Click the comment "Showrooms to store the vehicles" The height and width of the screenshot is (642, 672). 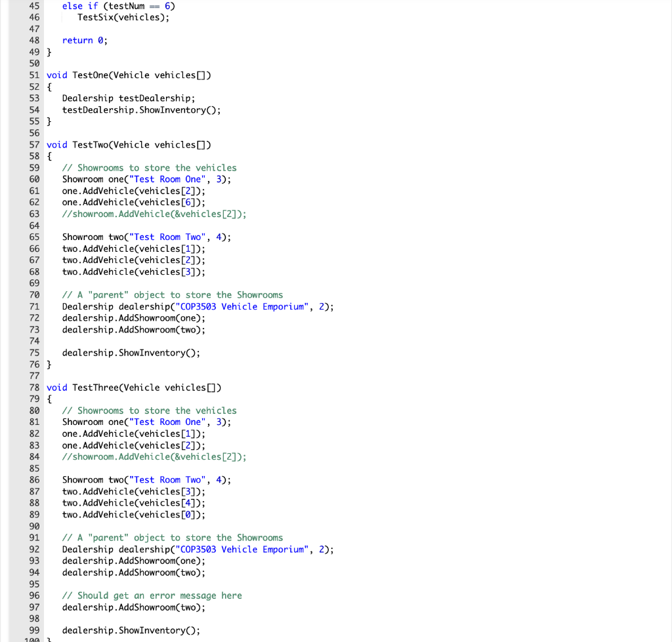(x=148, y=167)
